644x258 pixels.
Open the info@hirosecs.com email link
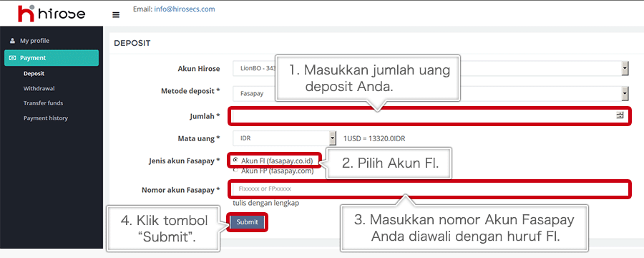[185, 9]
